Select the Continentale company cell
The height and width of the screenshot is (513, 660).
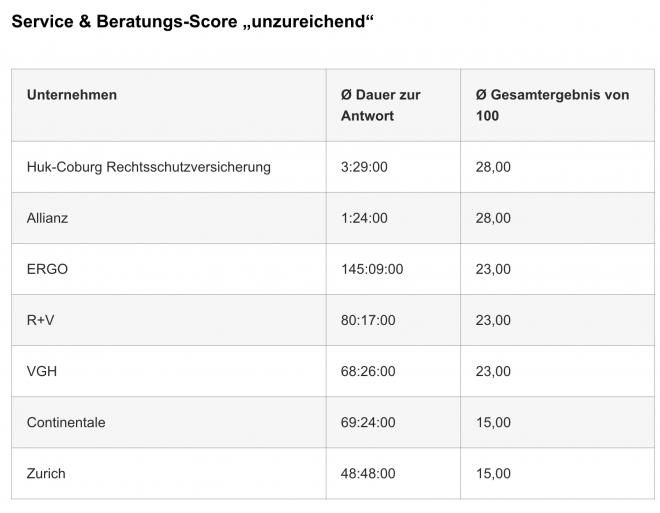coord(66,422)
